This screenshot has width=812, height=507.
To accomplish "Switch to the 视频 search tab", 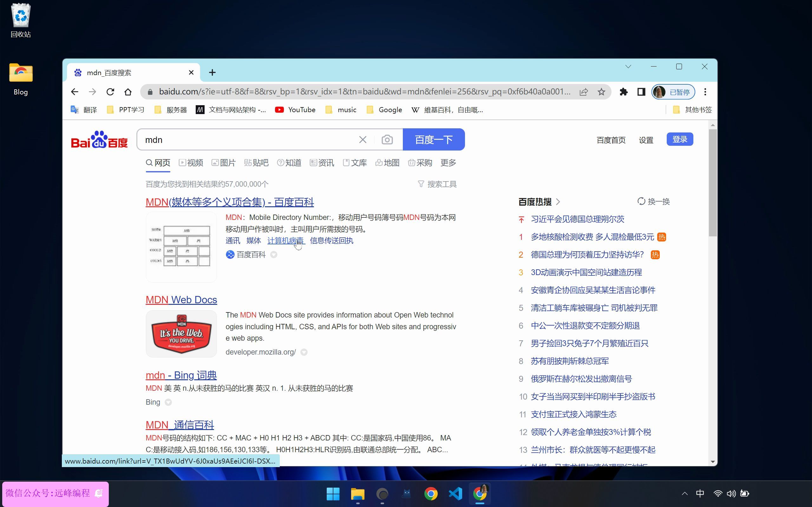I will click(191, 163).
